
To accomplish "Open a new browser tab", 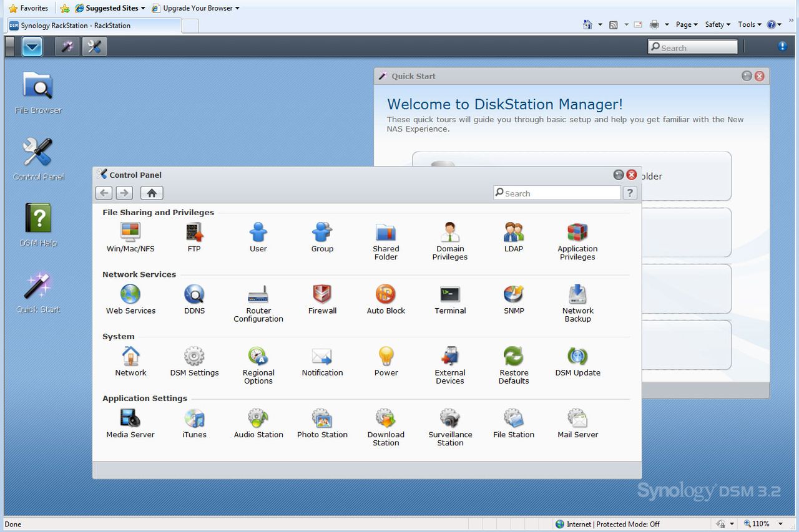I will pos(190,26).
